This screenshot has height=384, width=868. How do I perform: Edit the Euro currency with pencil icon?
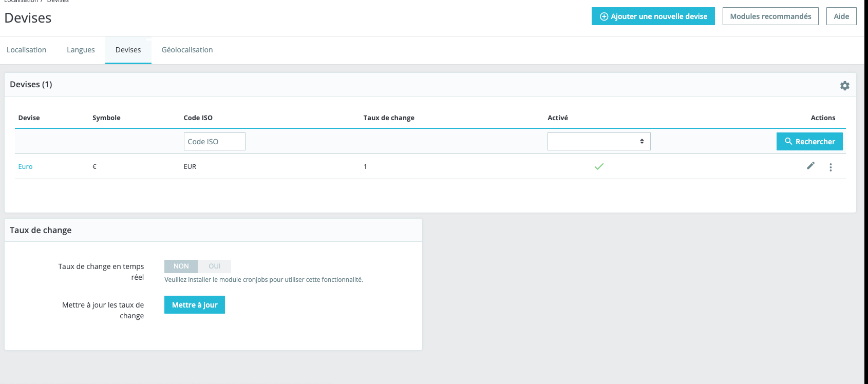(x=810, y=166)
